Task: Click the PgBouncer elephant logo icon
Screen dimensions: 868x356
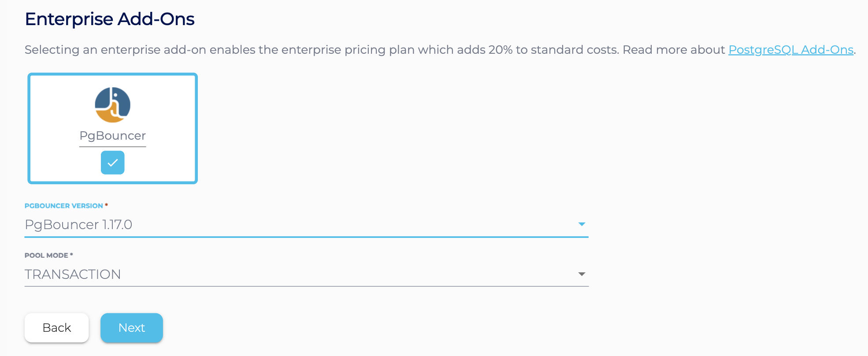Action: (x=112, y=105)
